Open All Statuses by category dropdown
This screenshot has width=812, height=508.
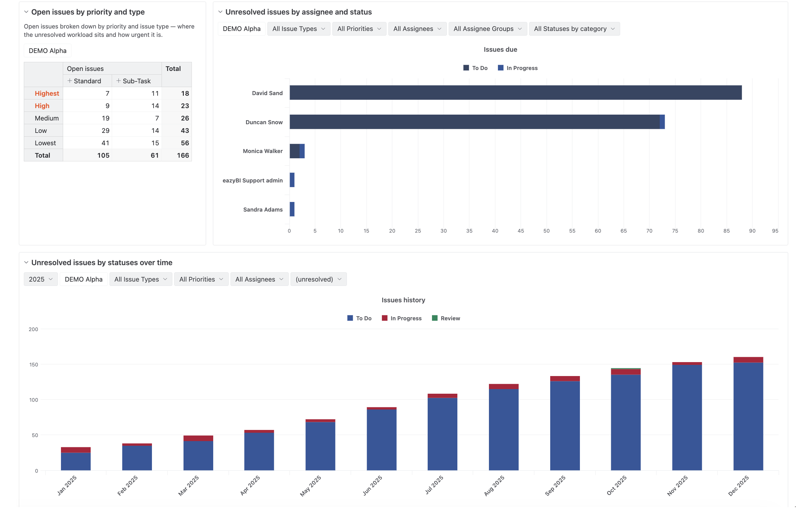pyautogui.click(x=574, y=28)
